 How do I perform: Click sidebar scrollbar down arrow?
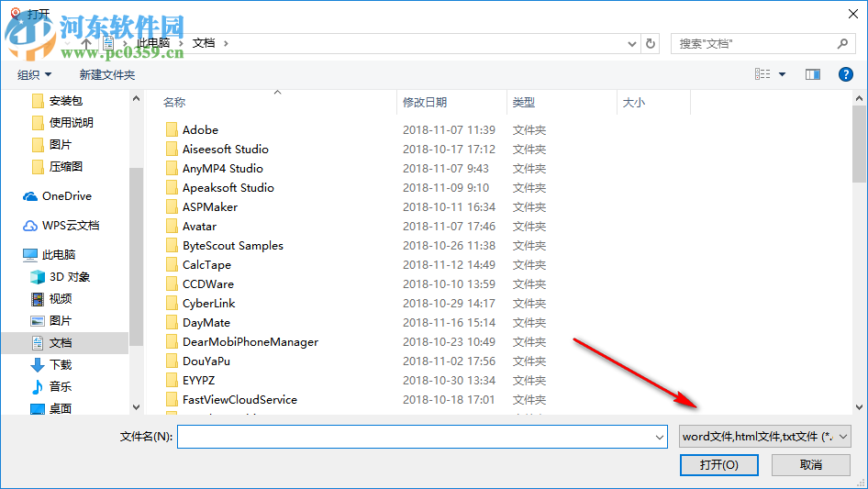(x=136, y=407)
